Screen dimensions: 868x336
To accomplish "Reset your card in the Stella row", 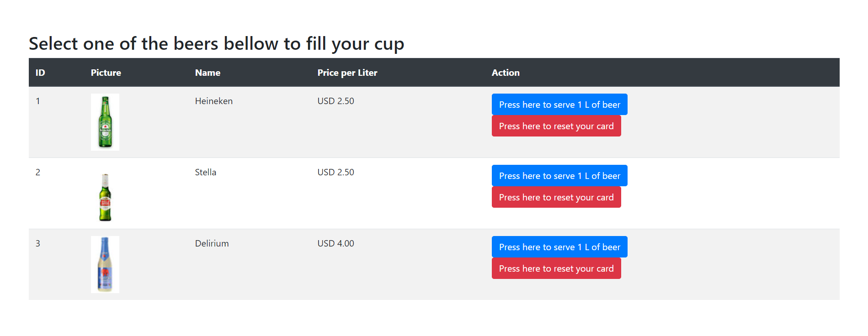I will tap(556, 197).
